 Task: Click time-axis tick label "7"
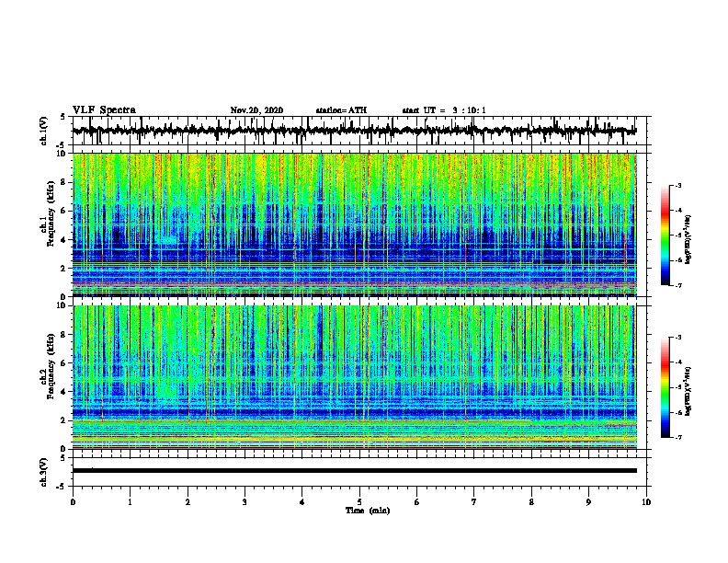click(x=474, y=502)
